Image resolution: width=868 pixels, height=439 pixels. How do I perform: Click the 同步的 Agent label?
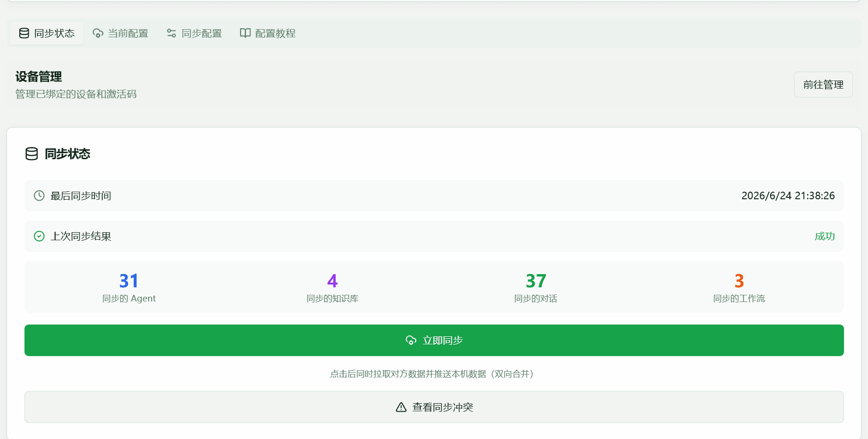[x=129, y=299]
